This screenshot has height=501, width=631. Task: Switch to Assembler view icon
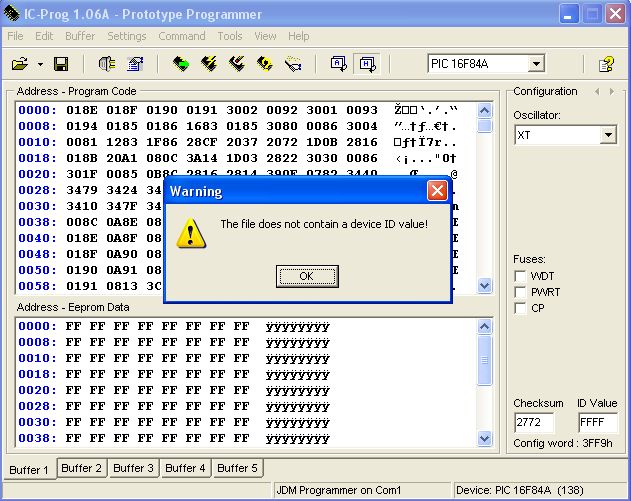pos(338,64)
